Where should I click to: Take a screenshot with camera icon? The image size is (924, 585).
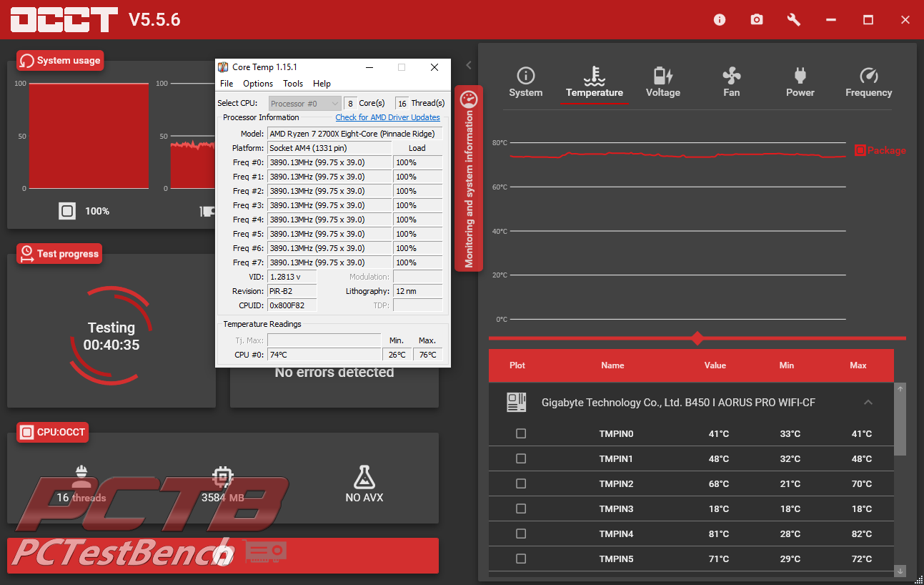pos(757,20)
